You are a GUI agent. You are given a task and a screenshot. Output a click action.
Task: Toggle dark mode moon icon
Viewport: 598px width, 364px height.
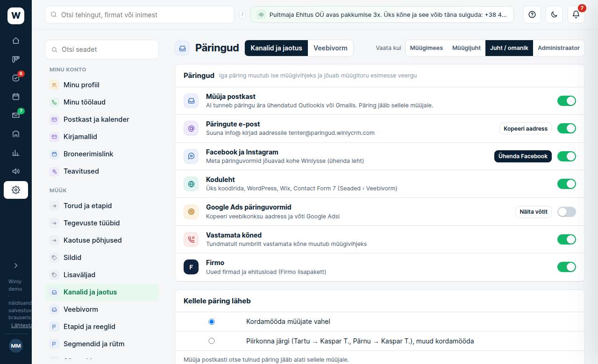tap(554, 14)
